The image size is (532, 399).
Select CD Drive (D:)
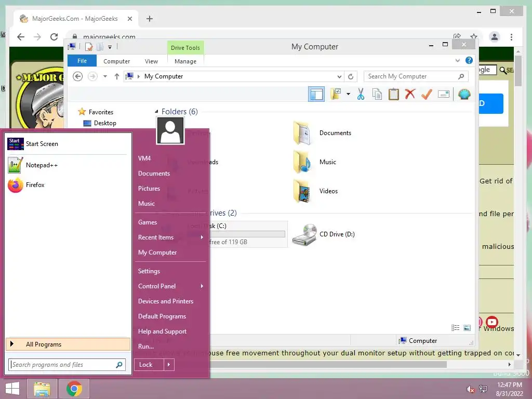tap(324, 234)
